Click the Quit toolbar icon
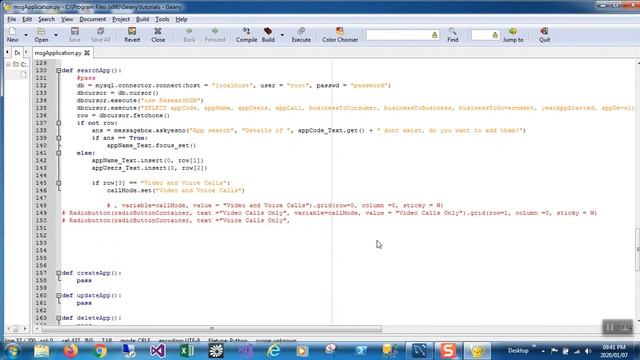 (544, 35)
